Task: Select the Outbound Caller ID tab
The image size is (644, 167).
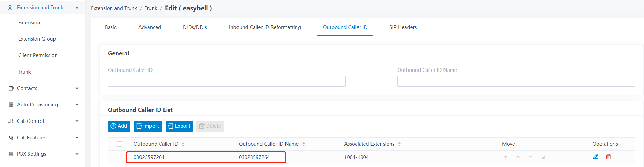Action: (x=345, y=27)
